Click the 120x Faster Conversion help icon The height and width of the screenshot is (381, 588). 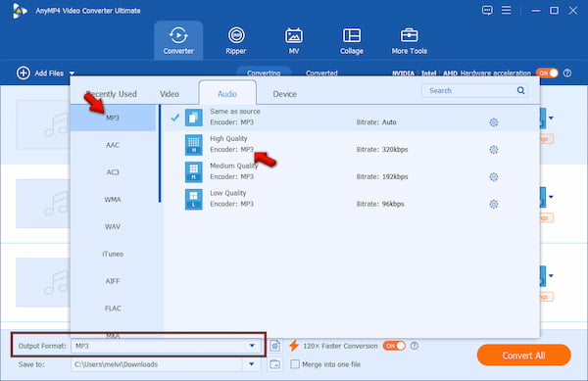(415, 346)
